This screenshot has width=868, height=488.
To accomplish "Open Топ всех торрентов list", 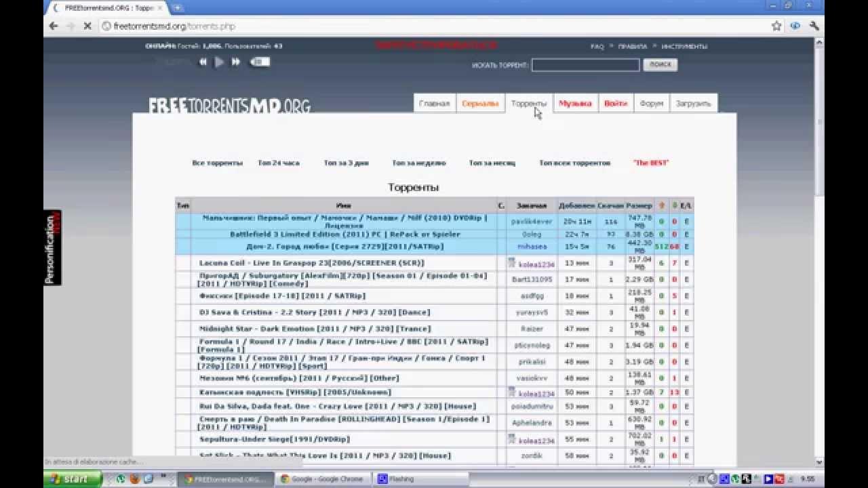I will (x=574, y=163).
